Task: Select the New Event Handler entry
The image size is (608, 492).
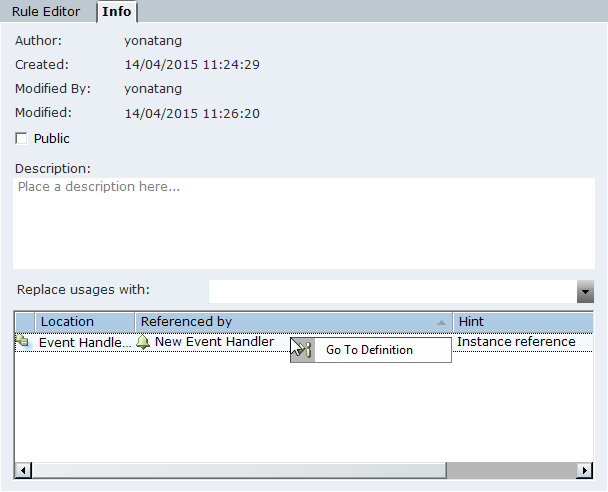Action: 214,342
